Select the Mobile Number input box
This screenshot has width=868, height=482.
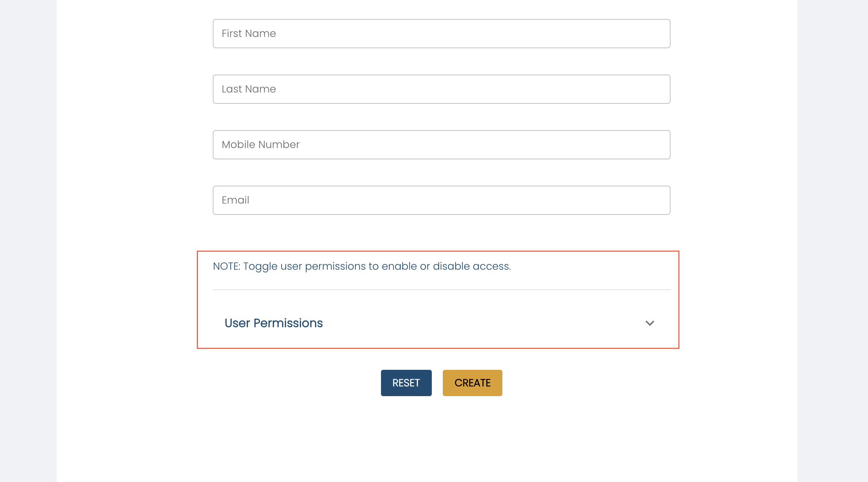(441, 145)
